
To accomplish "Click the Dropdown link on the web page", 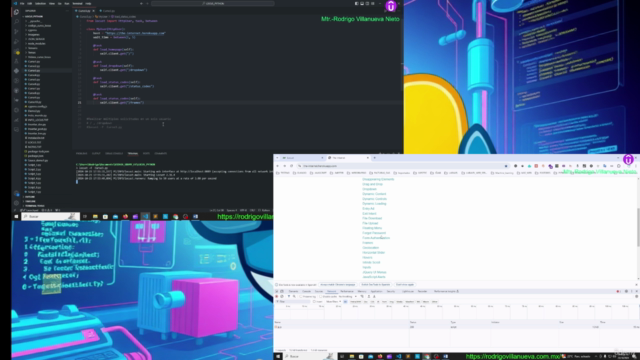I will [369, 189].
